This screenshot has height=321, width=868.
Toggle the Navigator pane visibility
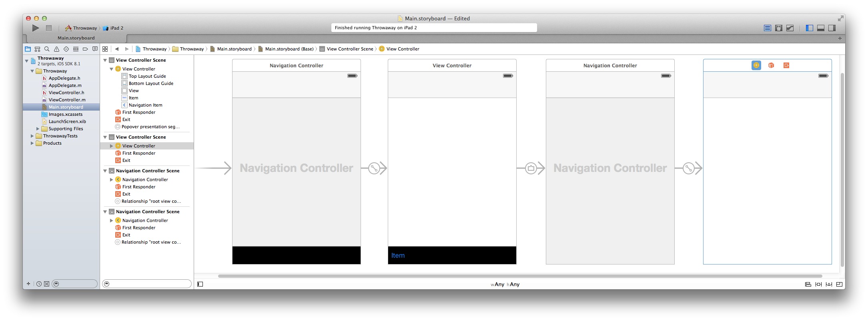(x=810, y=28)
